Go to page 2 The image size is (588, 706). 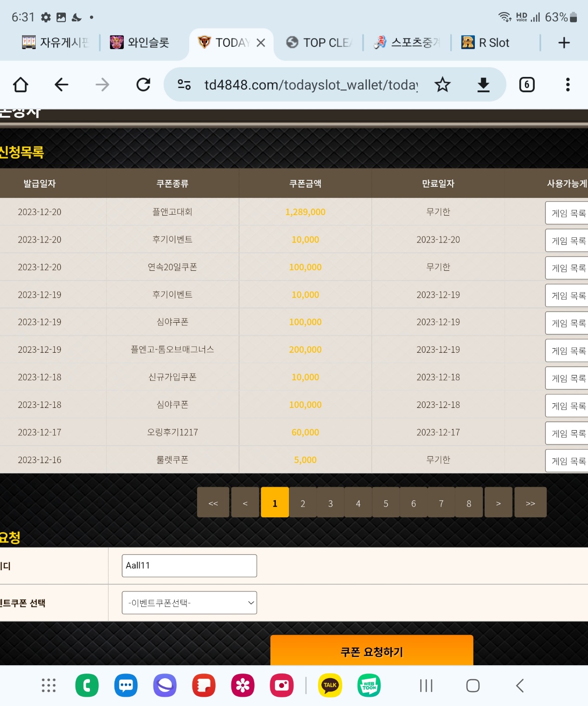(x=303, y=502)
